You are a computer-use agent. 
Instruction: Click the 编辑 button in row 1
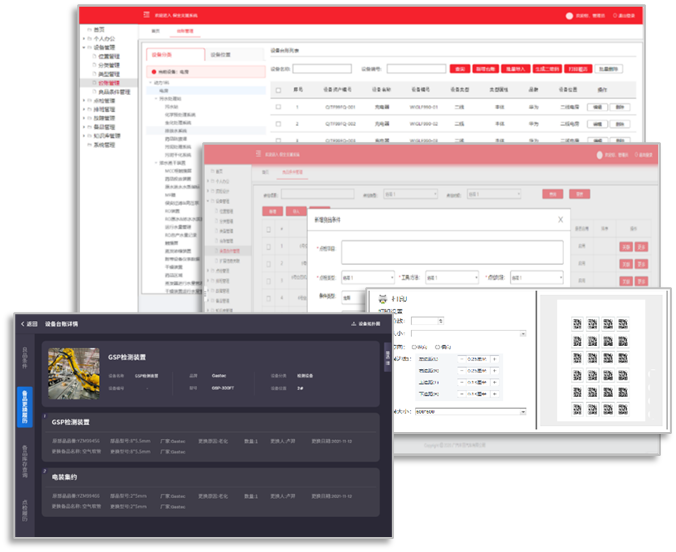coord(599,106)
